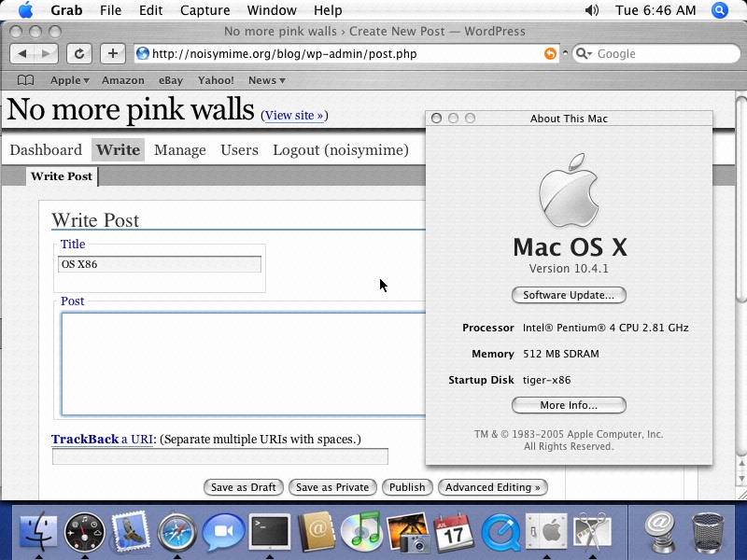Click into the Post text area
Screen dimensions: 747x560
pyautogui.click(x=243, y=363)
